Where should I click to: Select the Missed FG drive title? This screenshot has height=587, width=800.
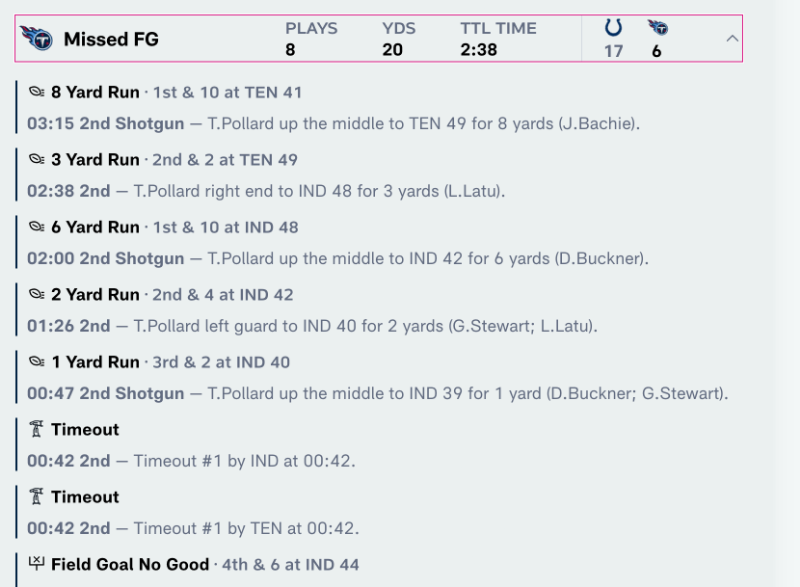click(x=111, y=40)
